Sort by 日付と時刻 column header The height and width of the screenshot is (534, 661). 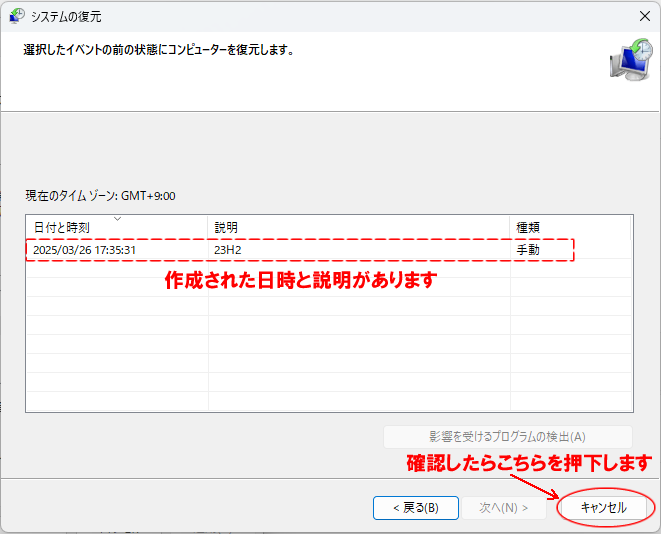(117, 228)
